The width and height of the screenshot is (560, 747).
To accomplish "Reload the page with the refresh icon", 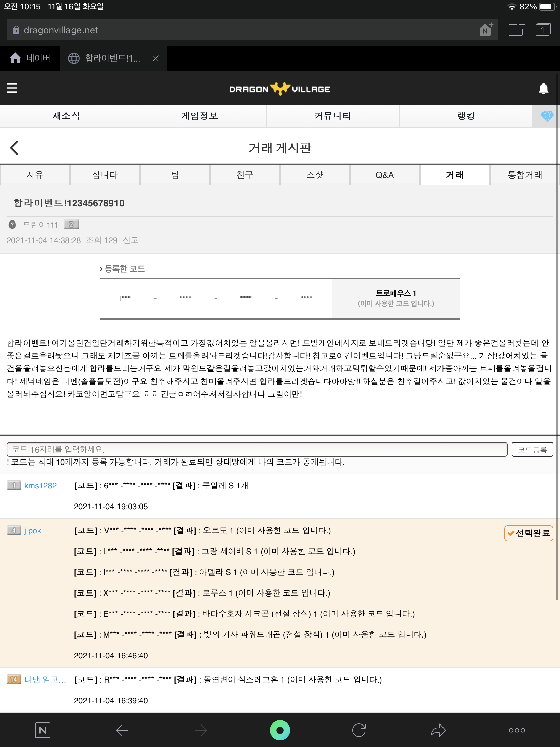I will (x=359, y=730).
